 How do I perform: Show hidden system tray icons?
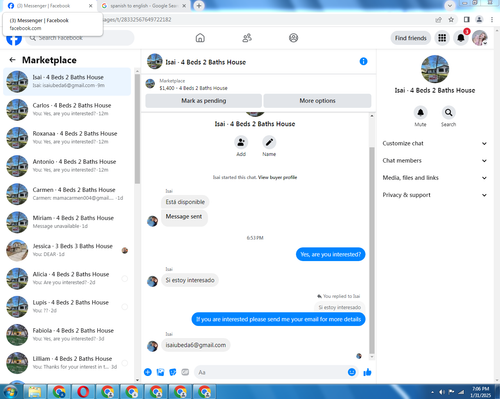click(x=433, y=392)
